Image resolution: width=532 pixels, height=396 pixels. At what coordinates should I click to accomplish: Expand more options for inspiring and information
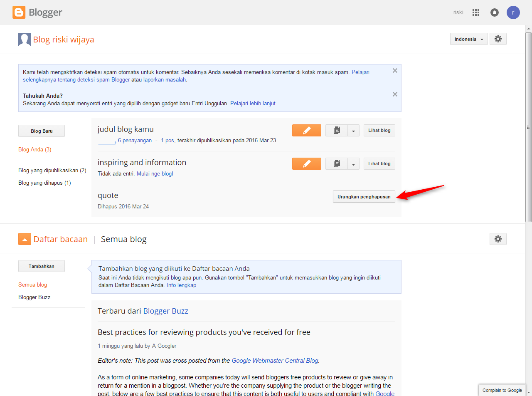pyautogui.click(x=353, y=164)
